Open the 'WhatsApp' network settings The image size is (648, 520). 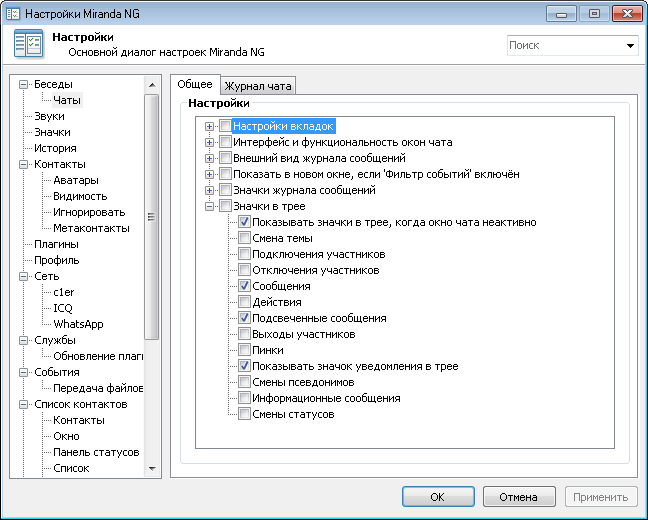point(78,324)
